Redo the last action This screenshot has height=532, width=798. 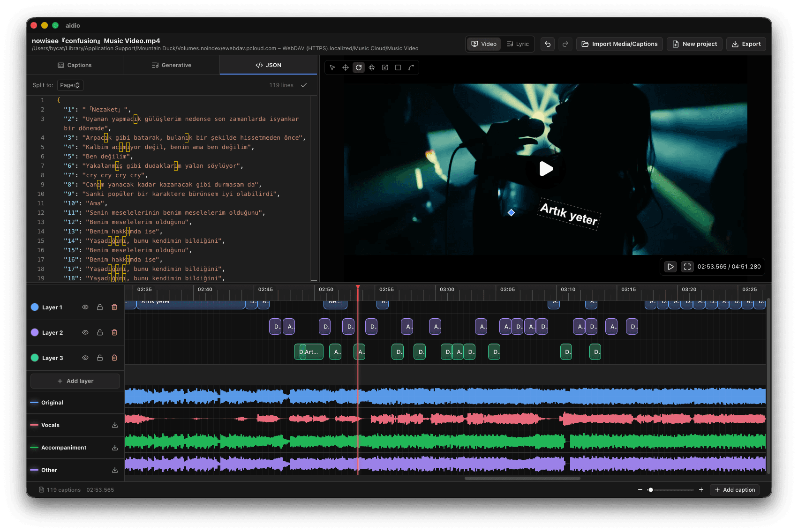[x=565, y=44]
